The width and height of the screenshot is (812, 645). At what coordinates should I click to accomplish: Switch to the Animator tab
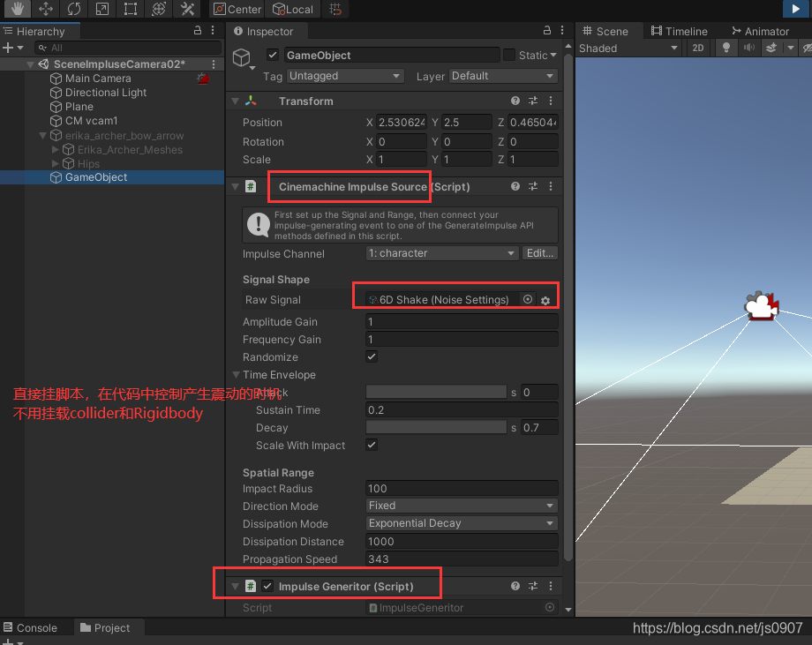760,31
